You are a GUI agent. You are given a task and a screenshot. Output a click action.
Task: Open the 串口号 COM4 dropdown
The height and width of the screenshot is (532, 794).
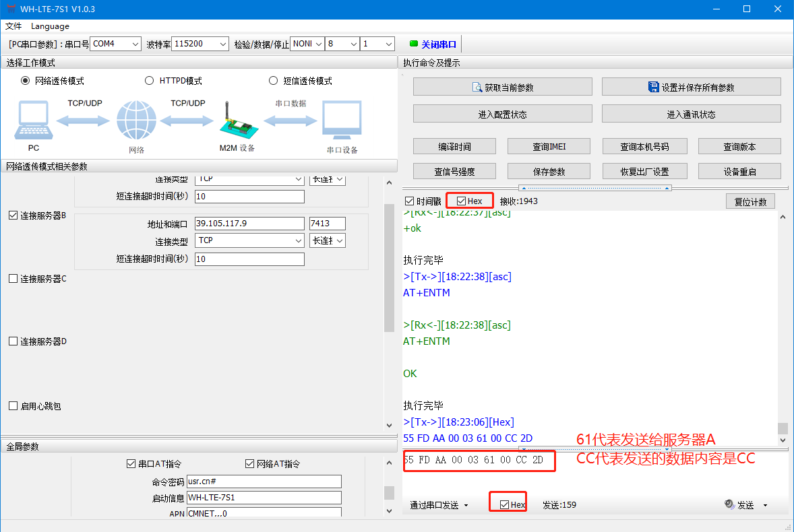tap(115, 44)
